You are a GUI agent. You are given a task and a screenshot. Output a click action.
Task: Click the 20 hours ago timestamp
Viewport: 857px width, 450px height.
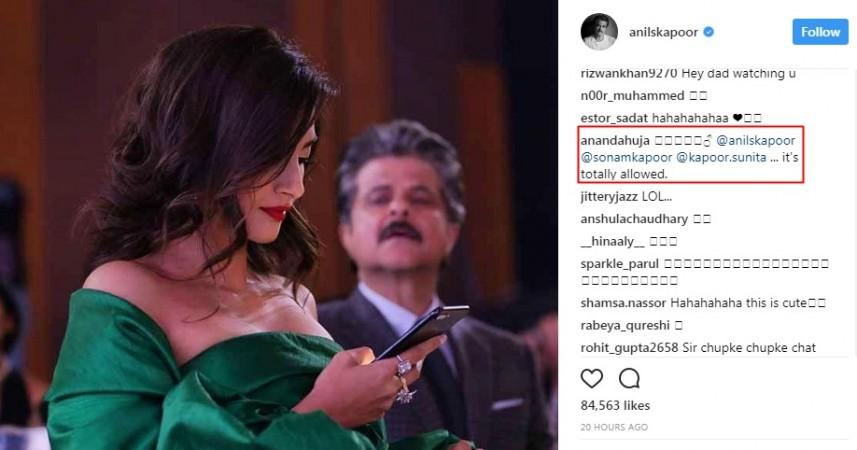pyautogui.click(x=614, y=427)
